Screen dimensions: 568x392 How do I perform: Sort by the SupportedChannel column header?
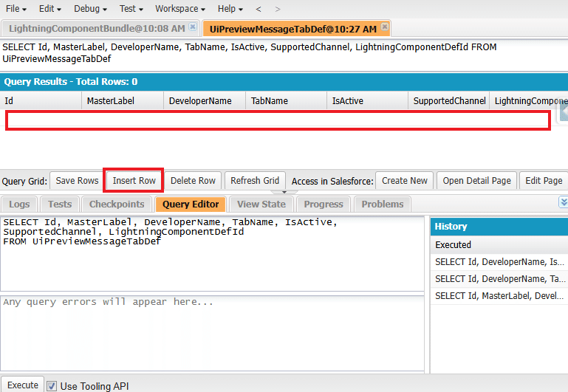point(449,100)
